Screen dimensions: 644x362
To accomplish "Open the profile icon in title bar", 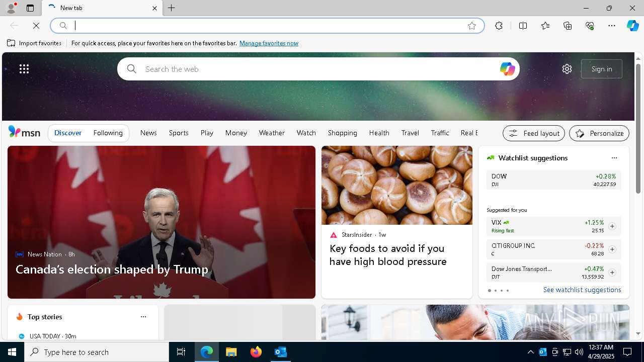I will [x=11, y=8].
